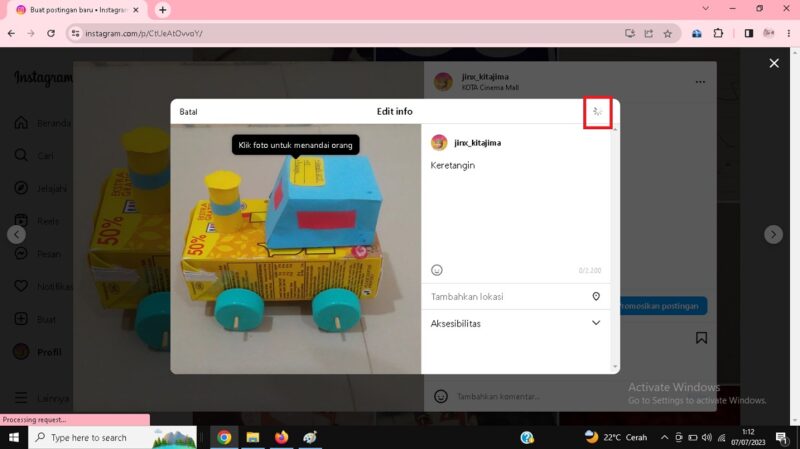Open the three-dot post options menu
Viewport: 800px width, 449px height.
click(x=700, y=82)
